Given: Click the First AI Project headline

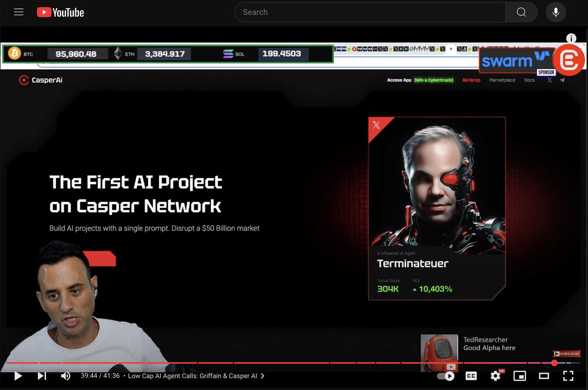Looking at the screenshot, I should coord(136,194).
